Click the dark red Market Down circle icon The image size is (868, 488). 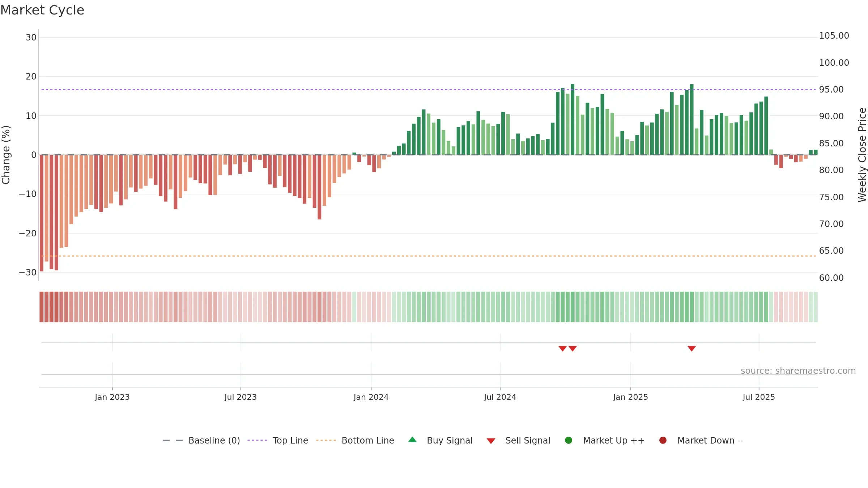663,440
